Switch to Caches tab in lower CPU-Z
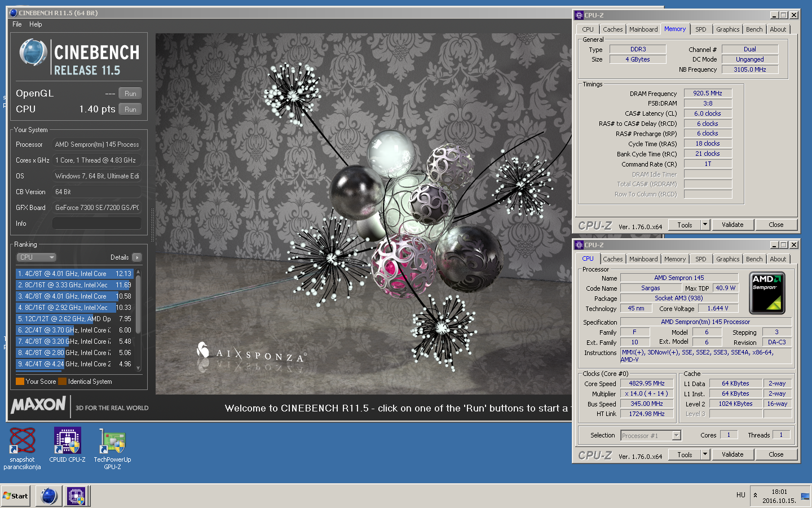 [x=613, y=259]
